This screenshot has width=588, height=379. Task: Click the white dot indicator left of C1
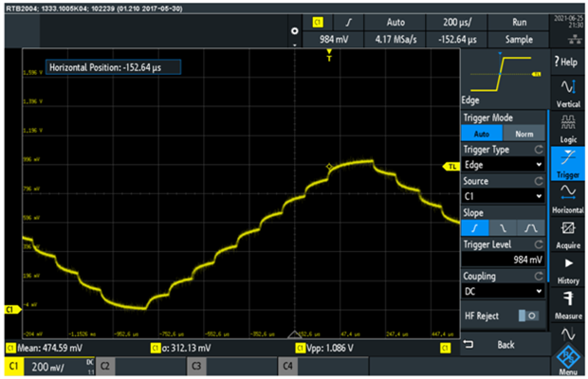click(295, 31)
